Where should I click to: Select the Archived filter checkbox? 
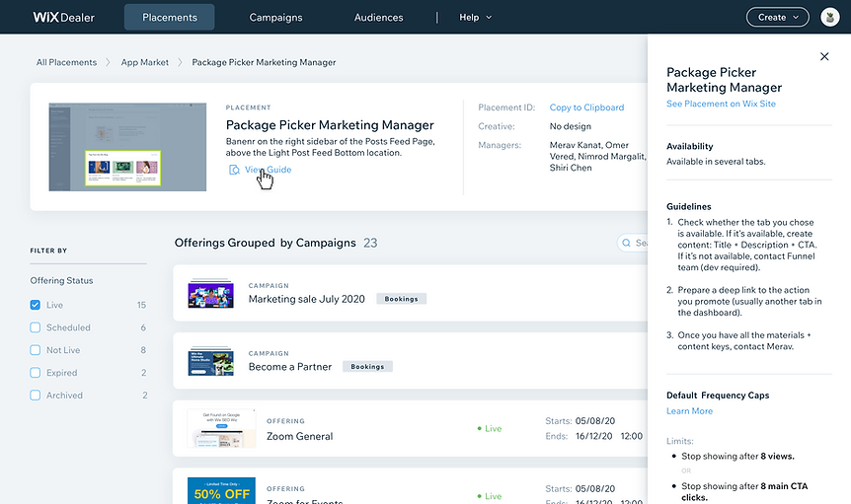point(36,396)
